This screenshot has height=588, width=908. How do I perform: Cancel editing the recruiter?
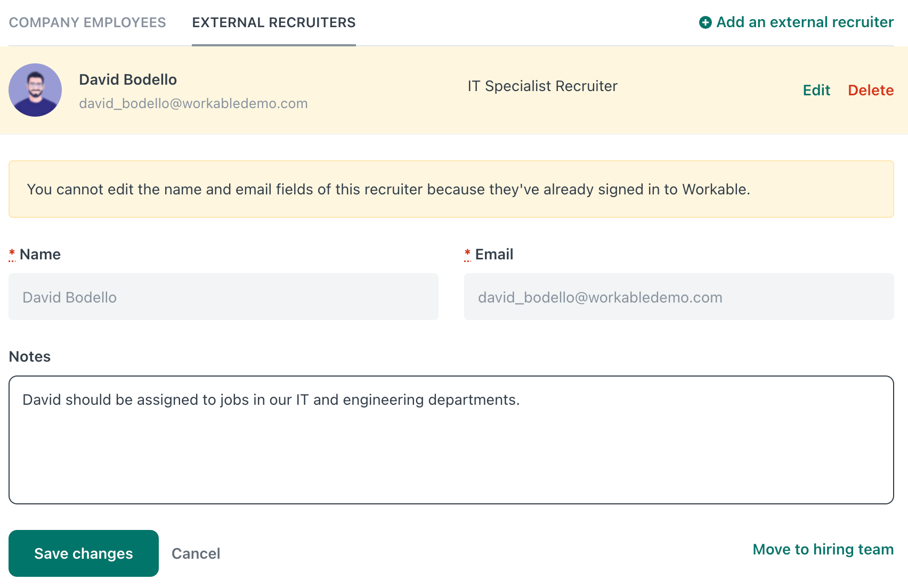196,553
